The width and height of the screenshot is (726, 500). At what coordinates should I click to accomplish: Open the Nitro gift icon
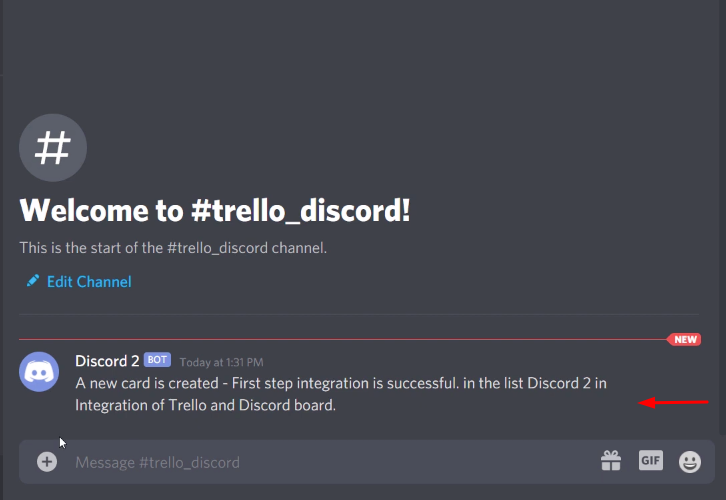(611, 461)
